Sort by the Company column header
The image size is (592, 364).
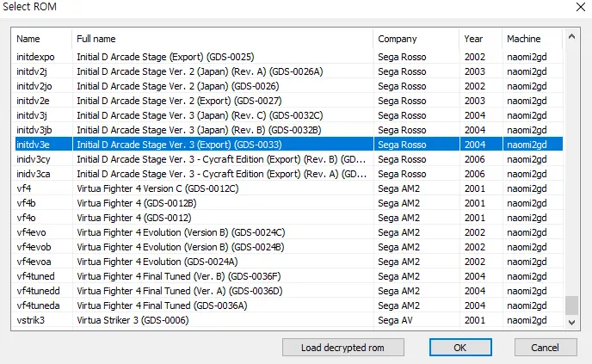coord(416,39)
